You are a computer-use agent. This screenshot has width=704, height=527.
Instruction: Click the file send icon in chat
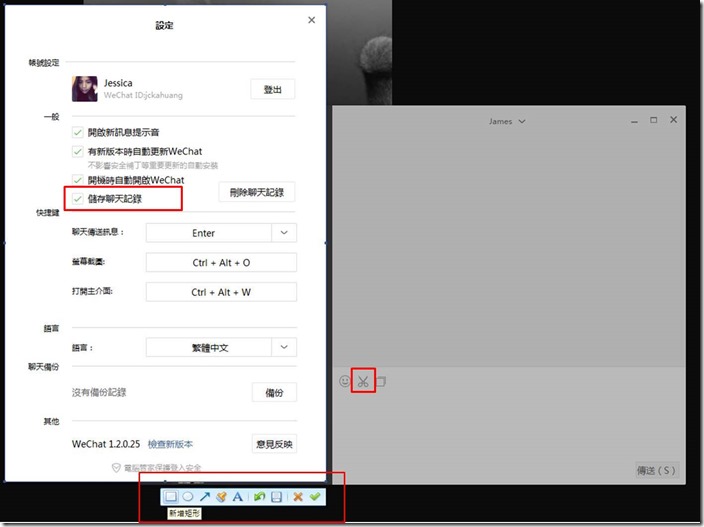click(x=381, y=381)
